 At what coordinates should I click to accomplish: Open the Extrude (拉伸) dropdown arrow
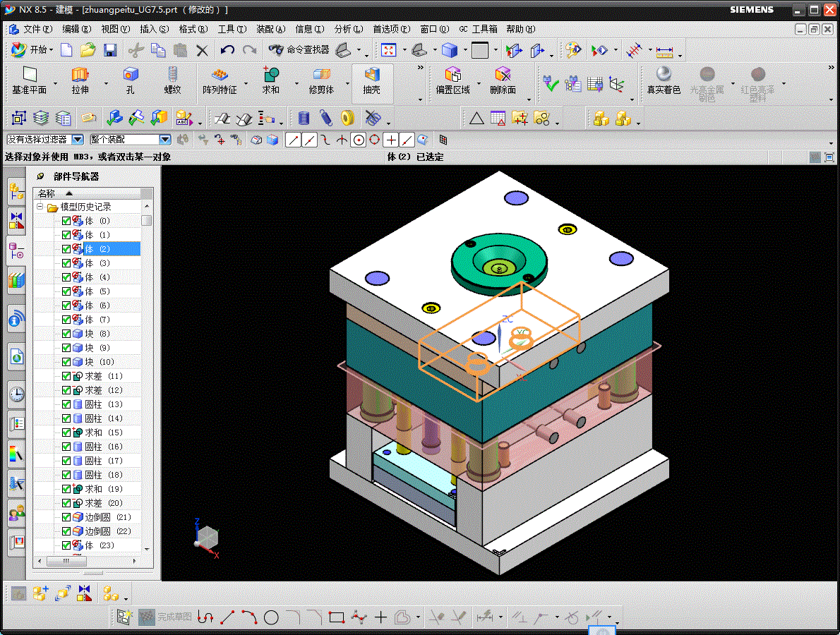[x=106, y=83]
